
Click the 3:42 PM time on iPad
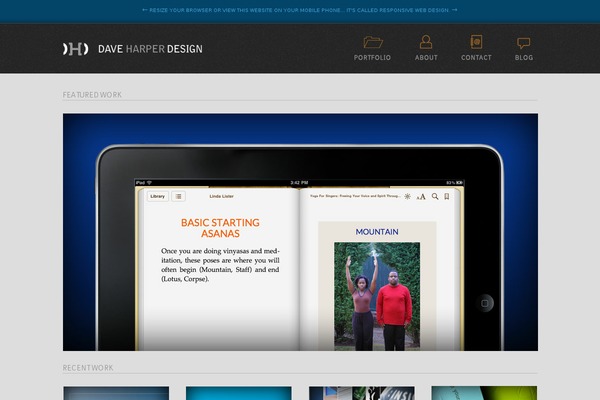click(x=299, y=183)
